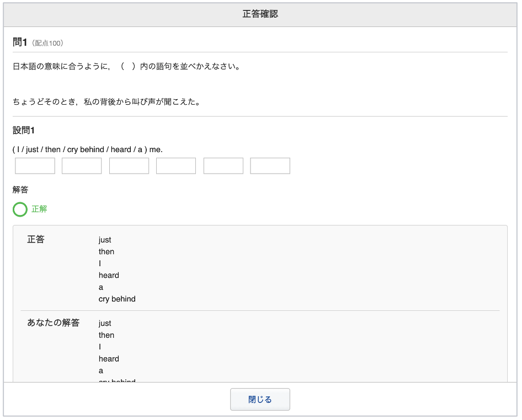Select the first answer blank box
Screen dimensions: 522x420
(x=35, y=165)
